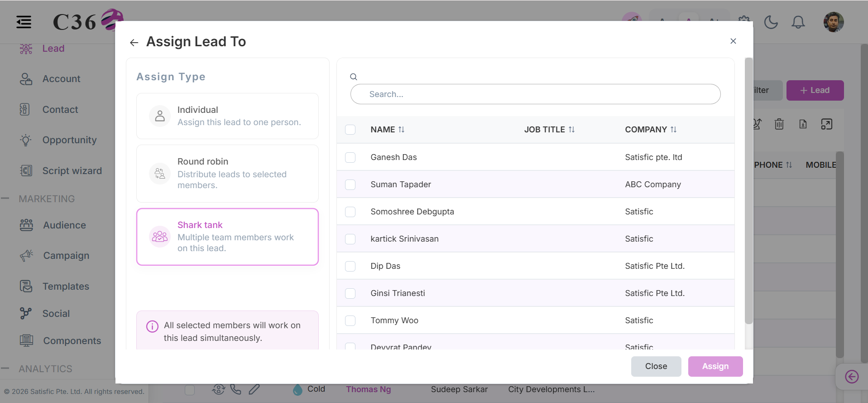Focus the Search members input field
Image resolution: width=868 pixels, height=403 pixels.
point(535,94)
